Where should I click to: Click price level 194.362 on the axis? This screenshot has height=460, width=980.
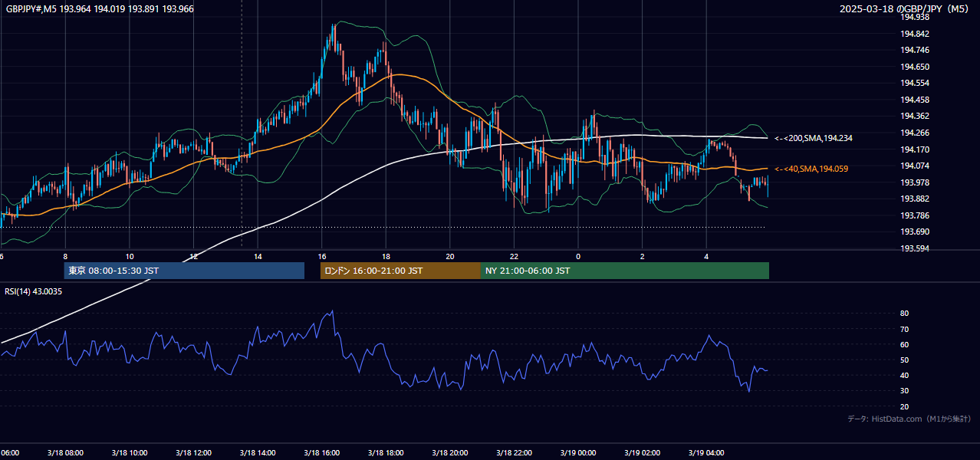click(x=914, y=117)
